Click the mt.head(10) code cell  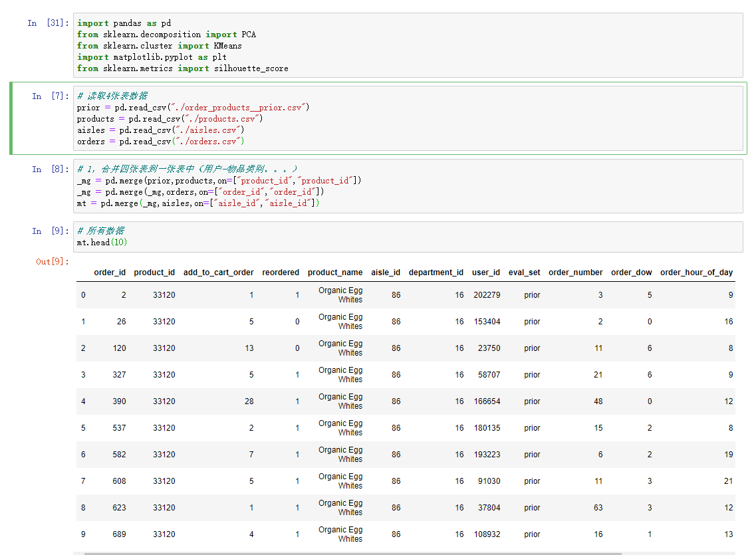[408, 237]
